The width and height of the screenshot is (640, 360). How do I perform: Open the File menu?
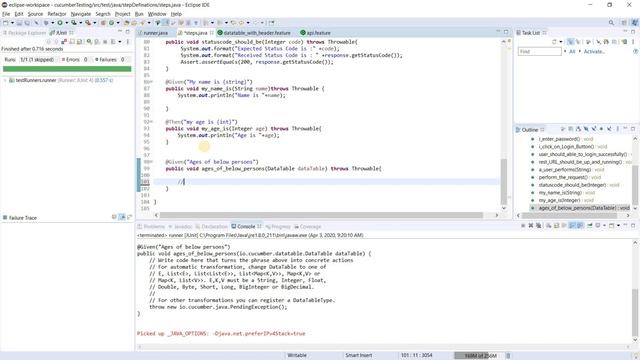[x=6, y=14]
